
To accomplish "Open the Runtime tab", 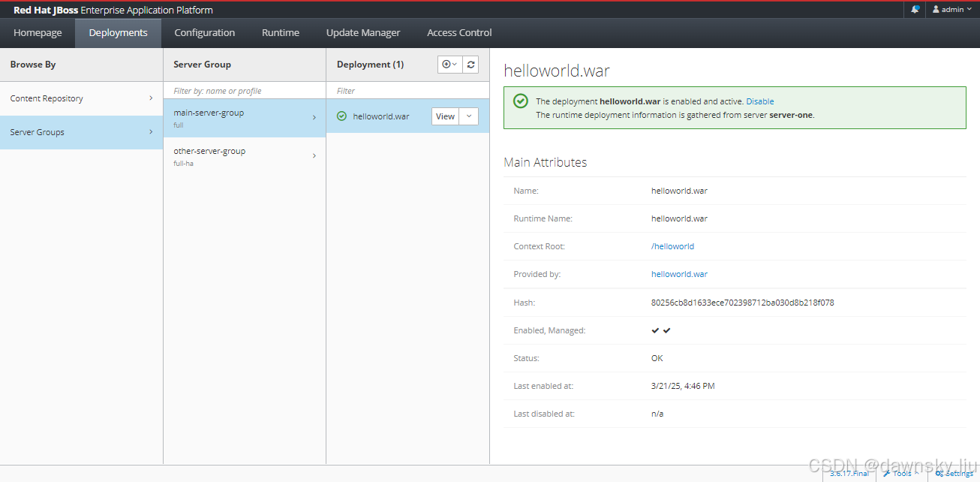I will click(281, 33).
